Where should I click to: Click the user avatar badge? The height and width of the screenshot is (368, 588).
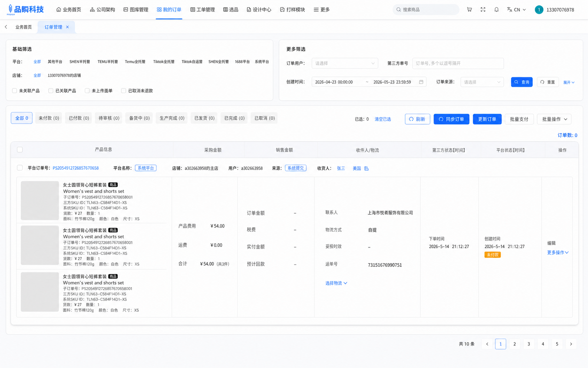(539, 10)
